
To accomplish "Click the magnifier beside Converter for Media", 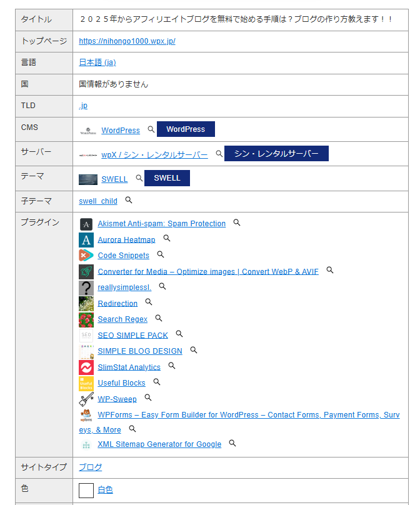I will coord(330,270).
